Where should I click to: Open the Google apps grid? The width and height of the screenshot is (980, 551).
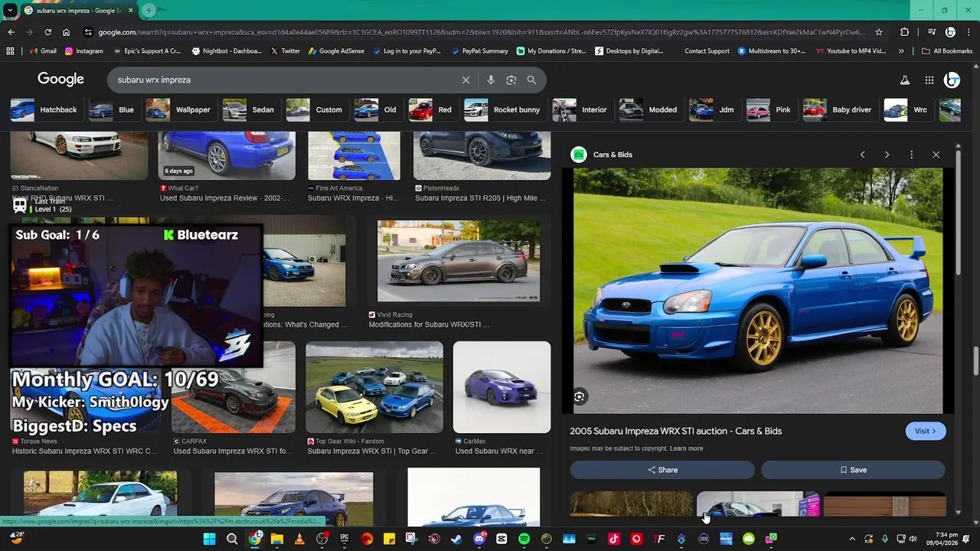[x=929, y=80]
